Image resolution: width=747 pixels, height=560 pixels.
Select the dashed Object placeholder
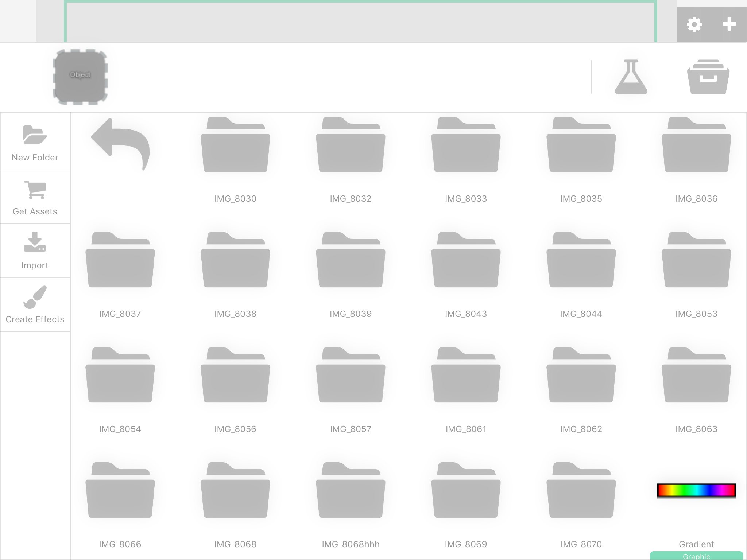coord(80,77)
